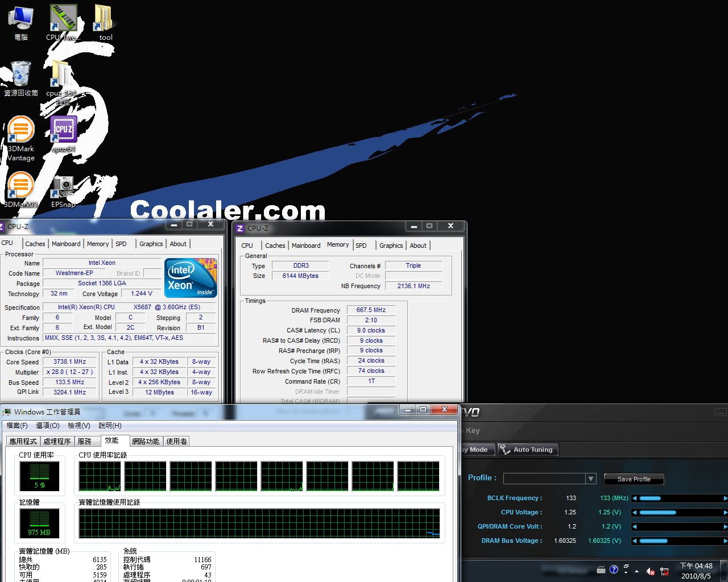Click the CPU usage 5 % gauge
The width and height of the screenshot is (728, 582).
click(x=39, y=476)
